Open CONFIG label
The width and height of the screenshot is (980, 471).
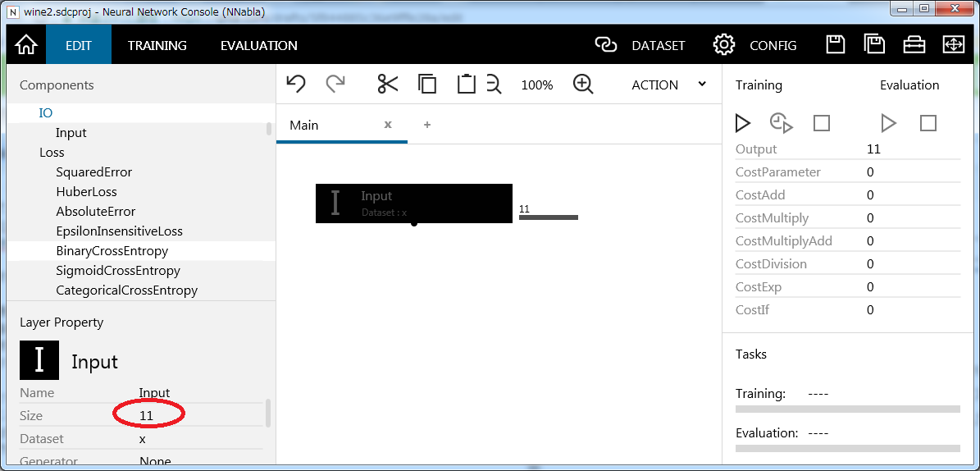[x=773, y=46]
